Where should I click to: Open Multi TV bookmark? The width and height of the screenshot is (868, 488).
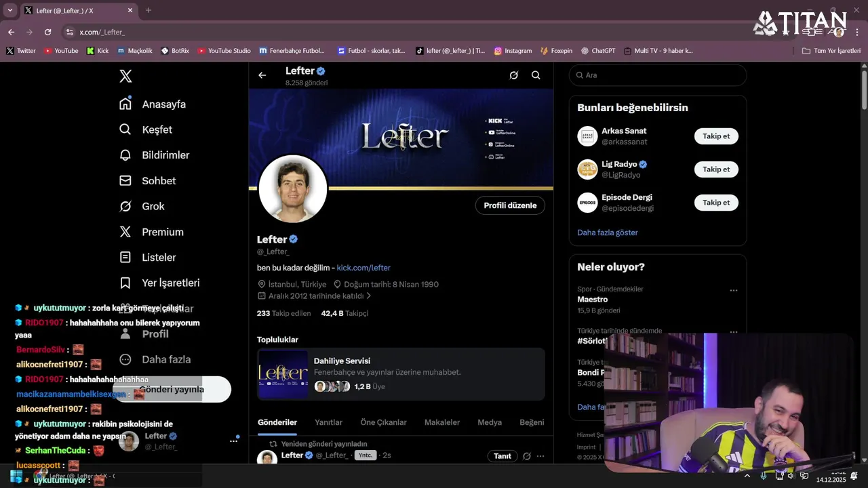pos(658,51)
